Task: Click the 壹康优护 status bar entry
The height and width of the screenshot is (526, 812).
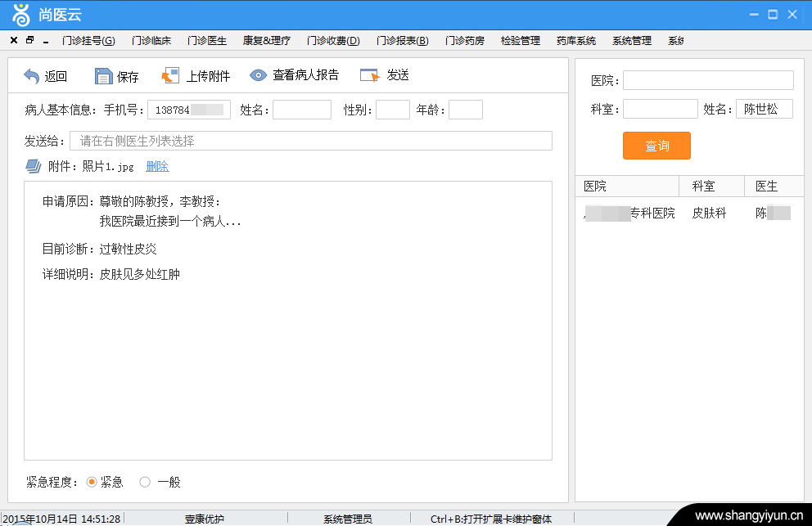Action: tap(205, 519)
